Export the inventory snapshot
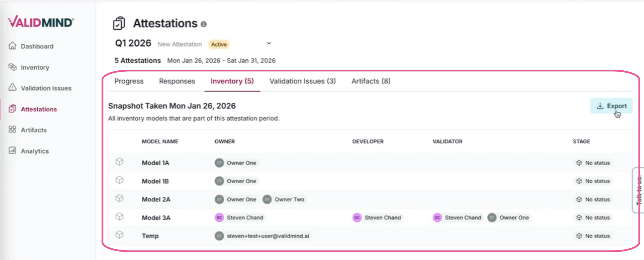The width and height of the screenshot is (644, 260). (x=612, y=106)
